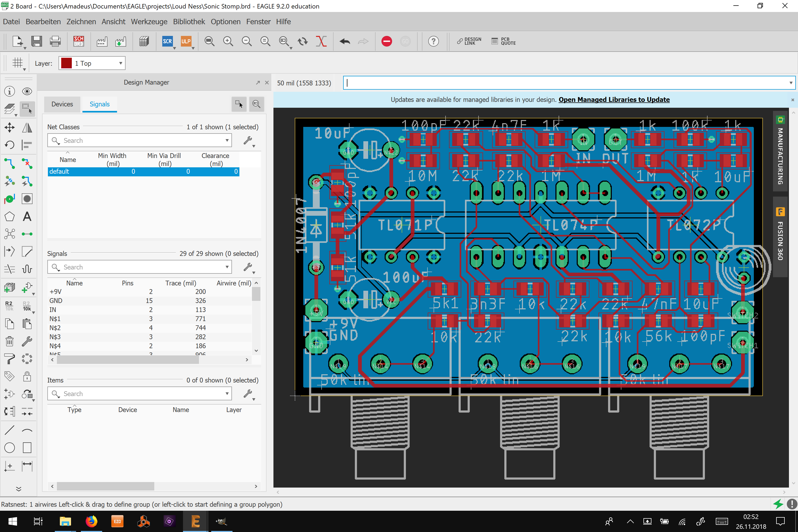Select the Route airwire tool
Viewport: 798px width, 532px height.
[10, 164]
